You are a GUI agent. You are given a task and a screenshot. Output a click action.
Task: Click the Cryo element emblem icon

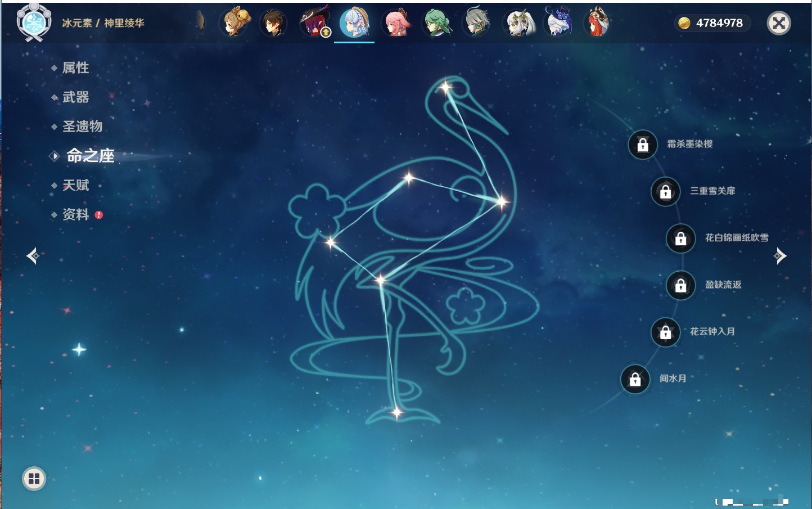point(34,22)
